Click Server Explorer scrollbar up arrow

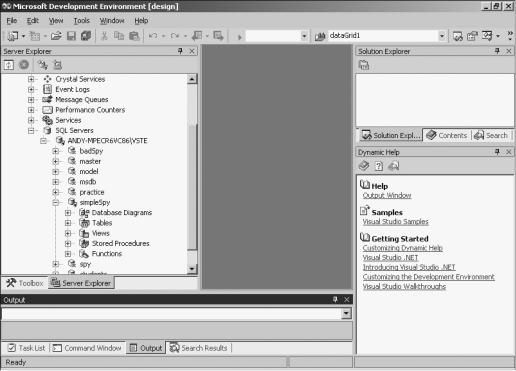(192, 79)
